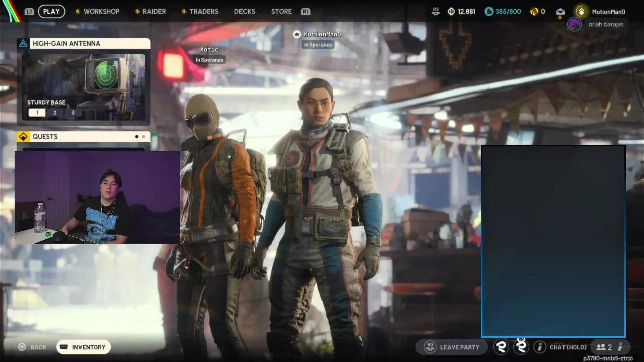
Task: Click the In Speranza status under MotionMan0
Action: pyautogui.click(x=318, y=45)
